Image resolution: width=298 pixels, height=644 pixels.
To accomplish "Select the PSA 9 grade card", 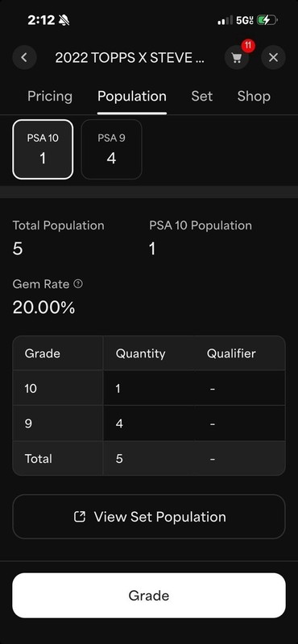I will coord(111,150).
